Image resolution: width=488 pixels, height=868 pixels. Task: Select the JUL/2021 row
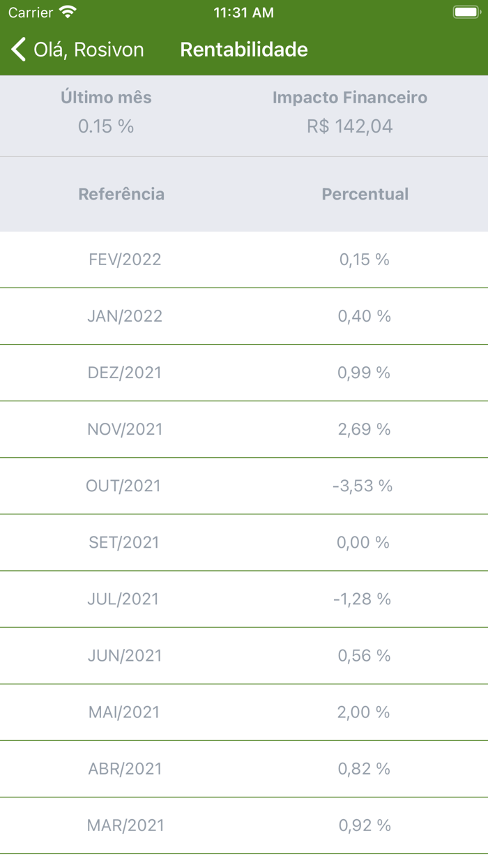click(244, 599)
